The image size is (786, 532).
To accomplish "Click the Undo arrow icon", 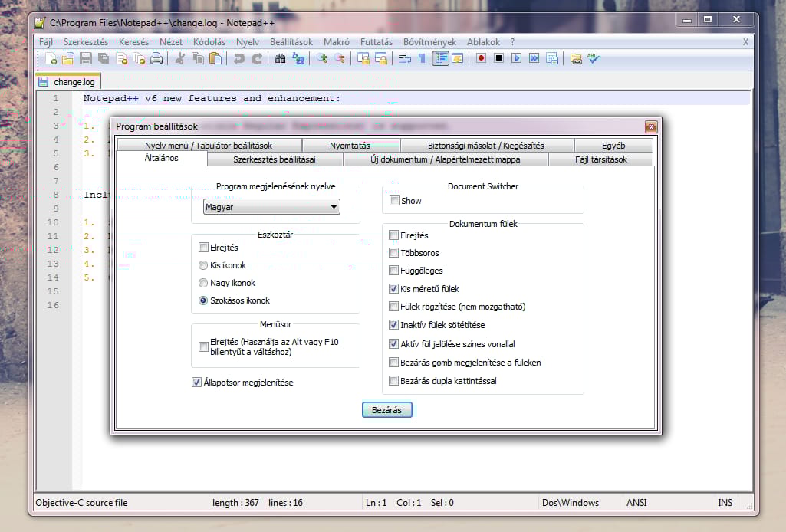I will 238,58.
